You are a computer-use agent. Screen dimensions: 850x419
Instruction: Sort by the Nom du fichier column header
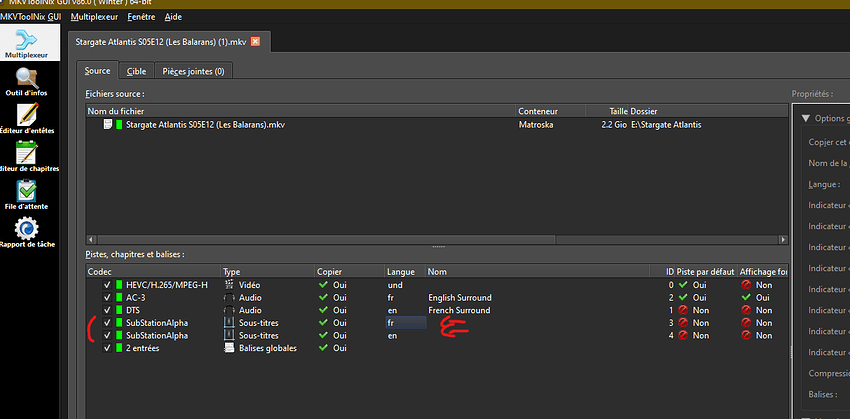coord(300,111)
